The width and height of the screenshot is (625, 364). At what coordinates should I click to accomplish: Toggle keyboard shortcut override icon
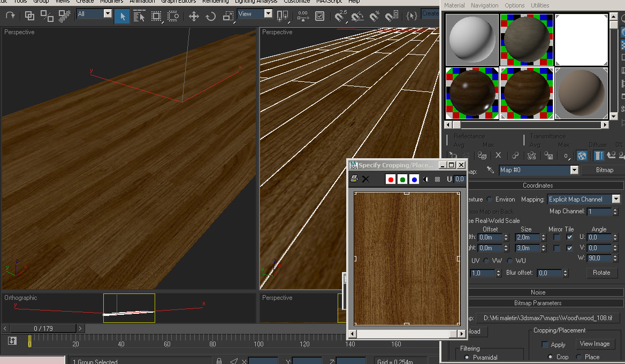pyautogui.click(x=319, y=16)
